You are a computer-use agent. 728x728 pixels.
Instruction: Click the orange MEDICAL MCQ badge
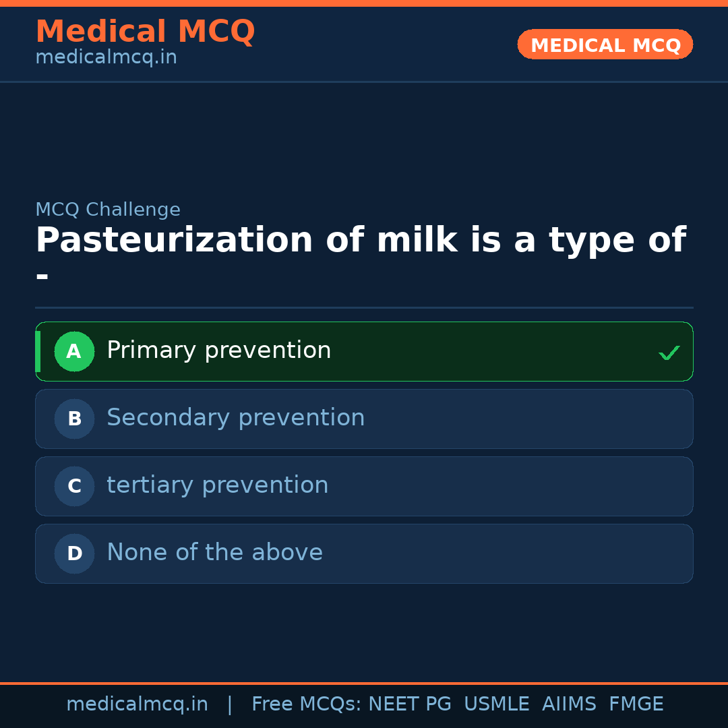[605, 44]
